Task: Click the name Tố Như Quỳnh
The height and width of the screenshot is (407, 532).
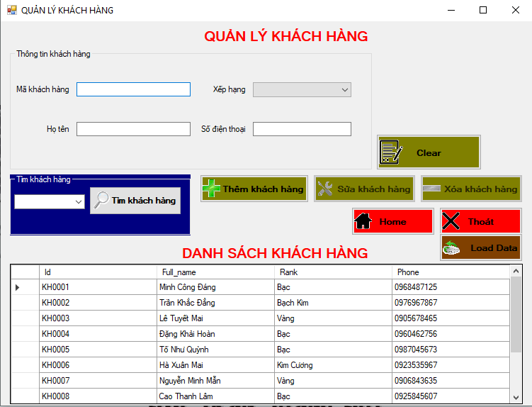Action: coord(184,350)
